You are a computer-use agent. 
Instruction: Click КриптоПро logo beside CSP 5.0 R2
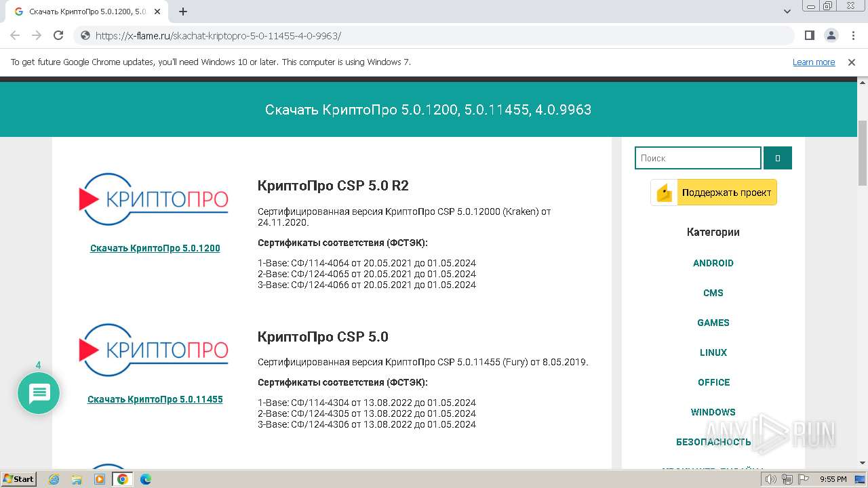(154, 199)
